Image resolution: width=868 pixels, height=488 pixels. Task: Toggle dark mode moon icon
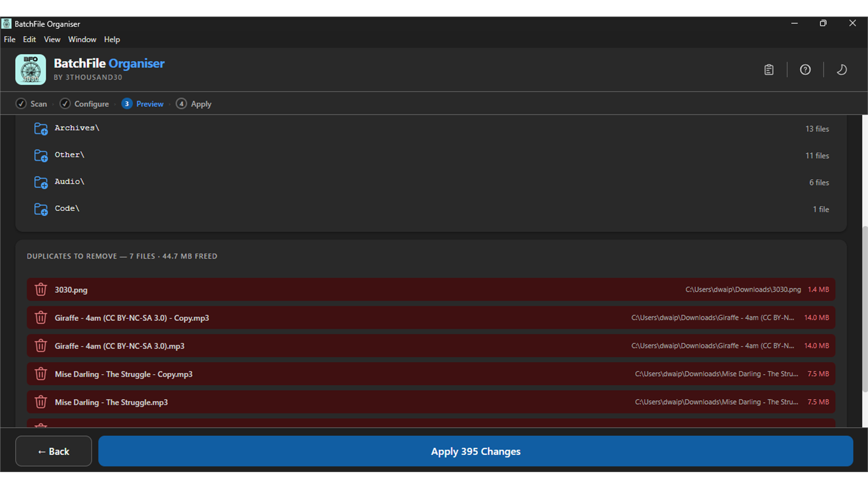click(842, 70)
